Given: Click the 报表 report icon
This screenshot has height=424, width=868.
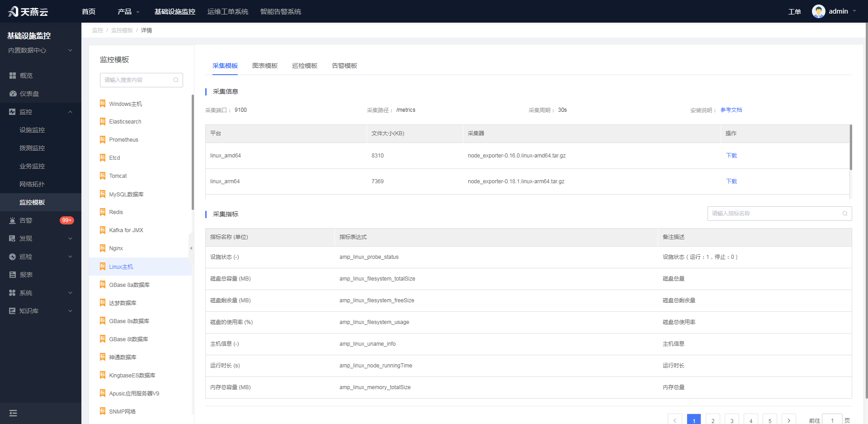Looking at the screenshot, I should 13,275.
